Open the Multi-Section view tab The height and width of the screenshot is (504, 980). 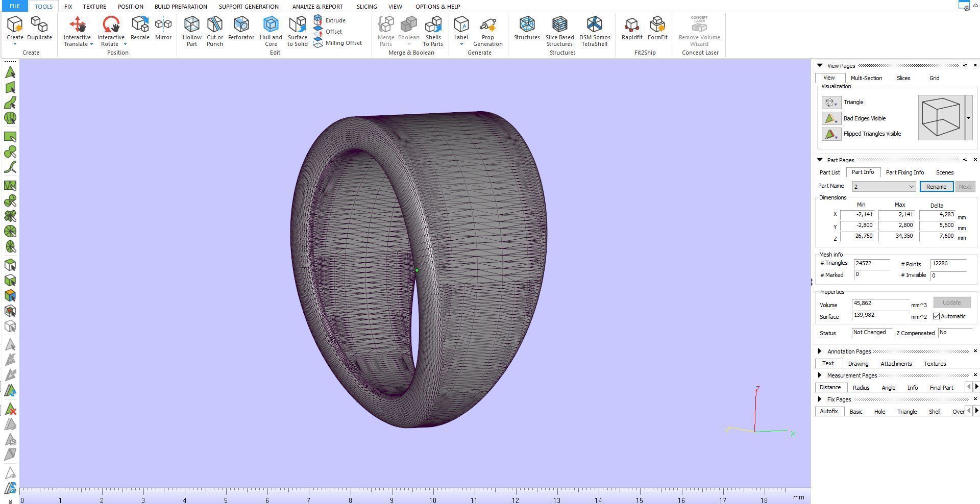866,78
